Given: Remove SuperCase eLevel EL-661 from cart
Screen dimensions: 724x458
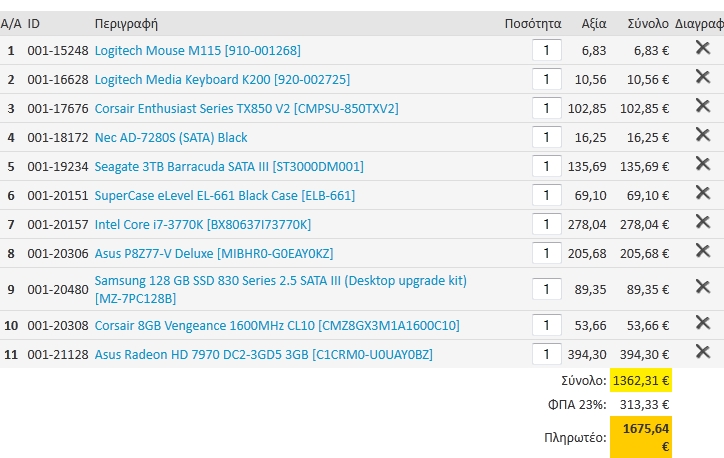Looking at the screenshot, I should pos(703,193).
